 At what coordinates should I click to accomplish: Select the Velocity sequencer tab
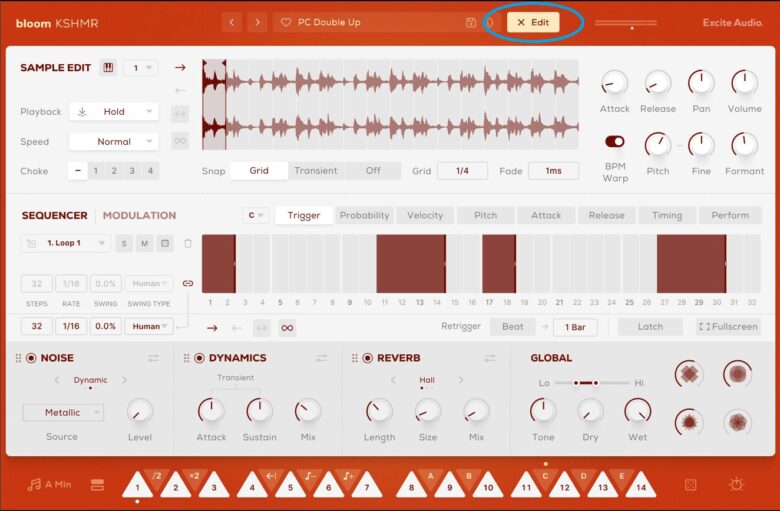coord(425,215)
